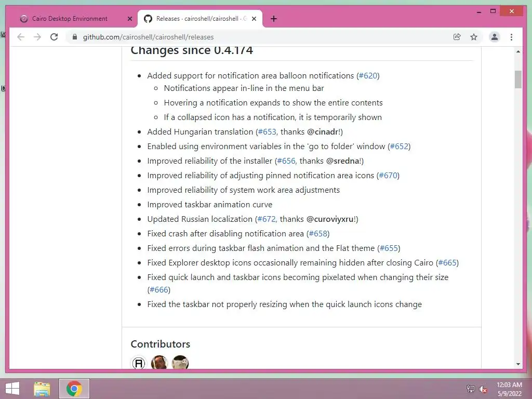View first contributor avatar with A logo
Image resolution: width=532 pixels, height=399 pixels.
(x=138, y=363)
